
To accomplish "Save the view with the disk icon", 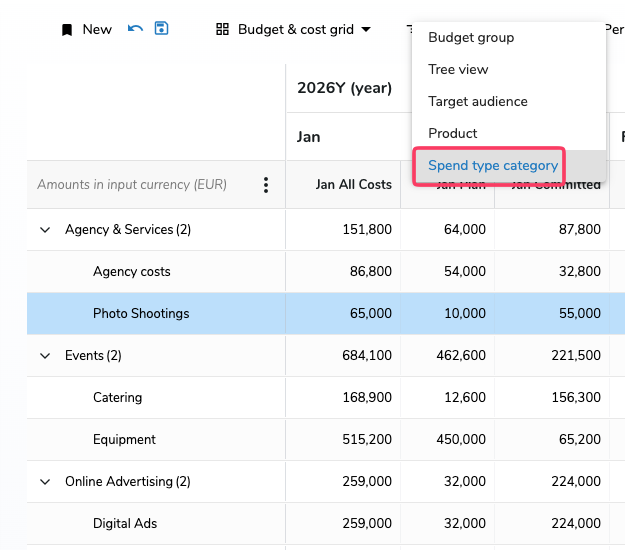I will click(161, 29).
